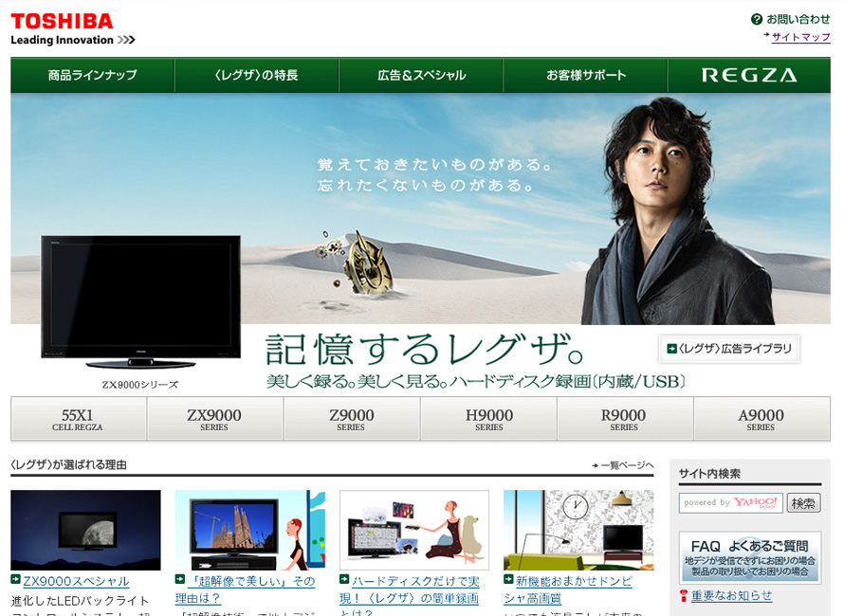Screen dimensions: 844x616
Task: Open the 「超解像で美しい」その理由は？ link
Action: 246,589
